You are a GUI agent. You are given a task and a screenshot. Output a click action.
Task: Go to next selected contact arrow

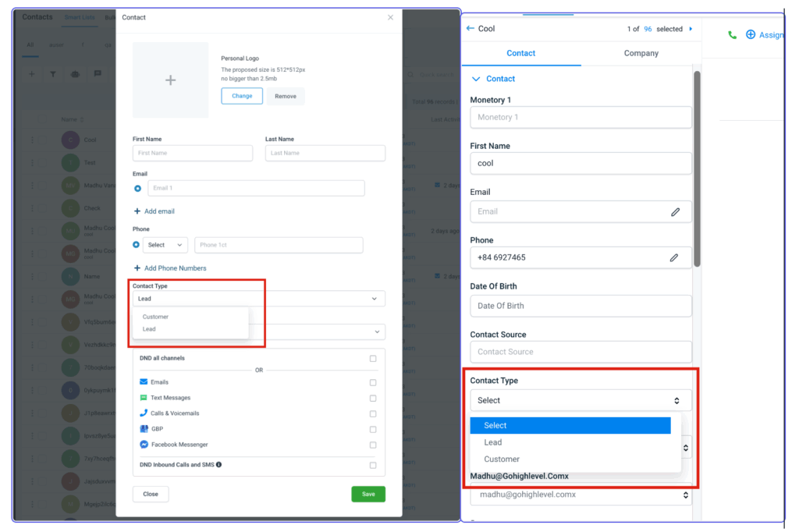[691, 29]
